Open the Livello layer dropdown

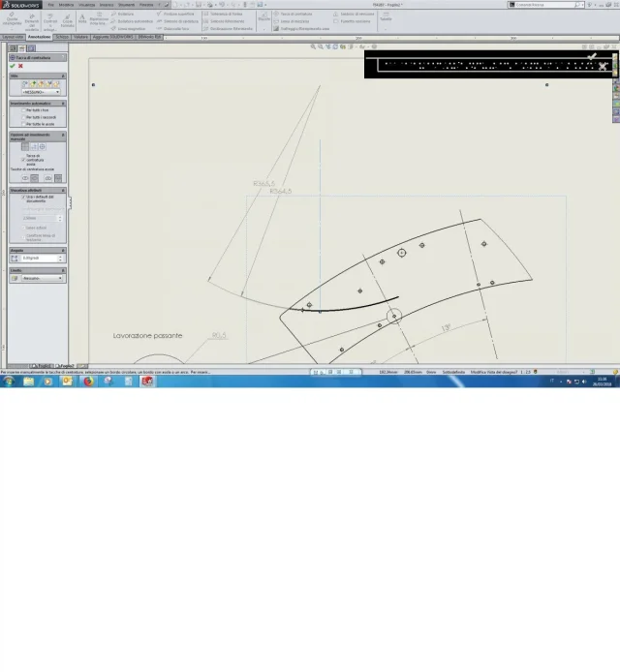[x=42, y=279]
